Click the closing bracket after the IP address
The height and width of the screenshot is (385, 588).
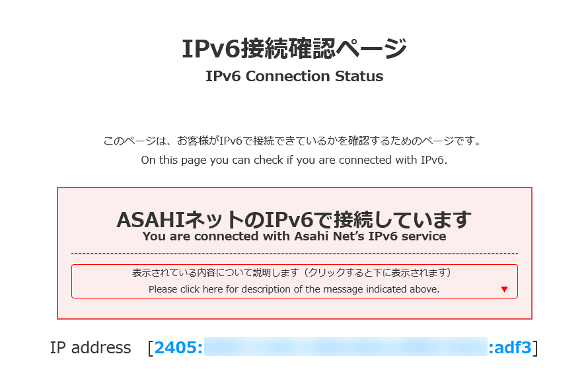coord(536,347)
